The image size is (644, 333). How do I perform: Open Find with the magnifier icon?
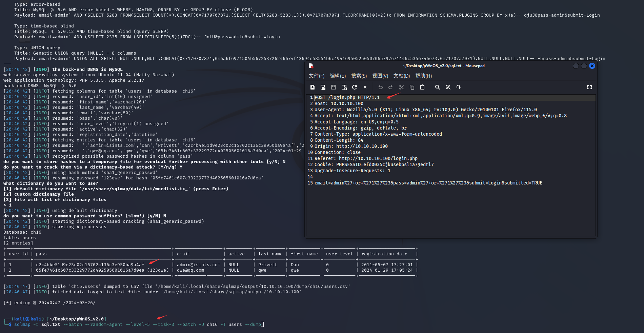(x=438, y=87)
